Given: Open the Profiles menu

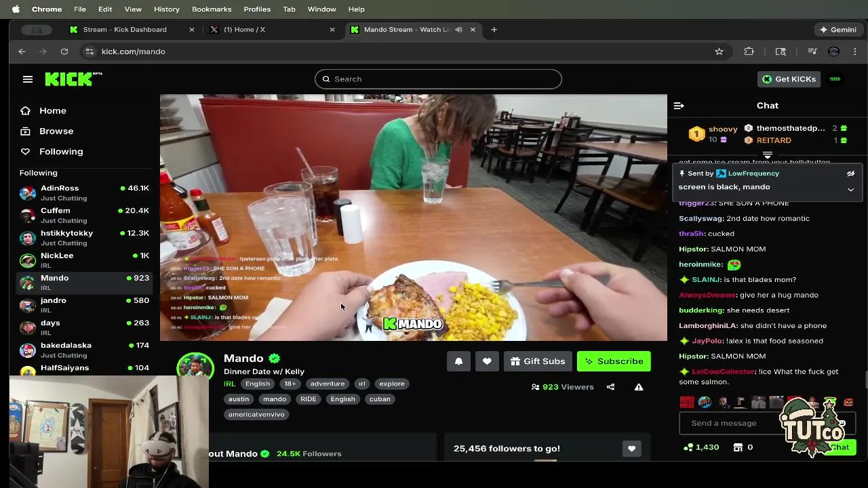Looking at the screenshot, I should pyautogui.click(x=257, y=9).
